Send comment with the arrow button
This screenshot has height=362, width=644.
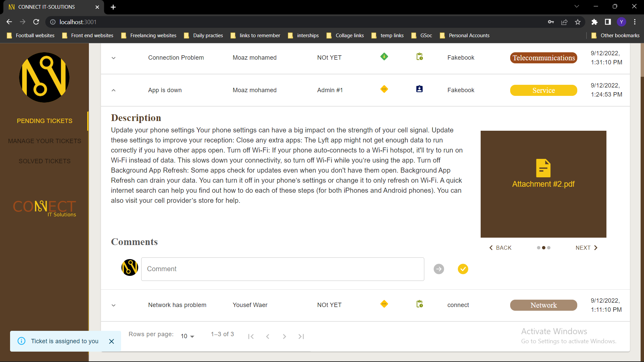(x=439, y=269)
